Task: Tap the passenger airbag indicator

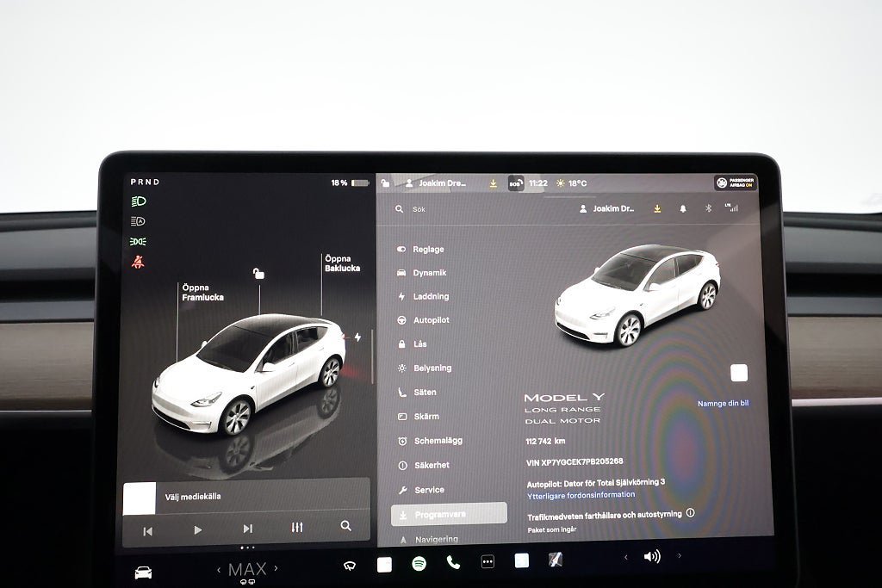Action: click(x=736, y=183)
